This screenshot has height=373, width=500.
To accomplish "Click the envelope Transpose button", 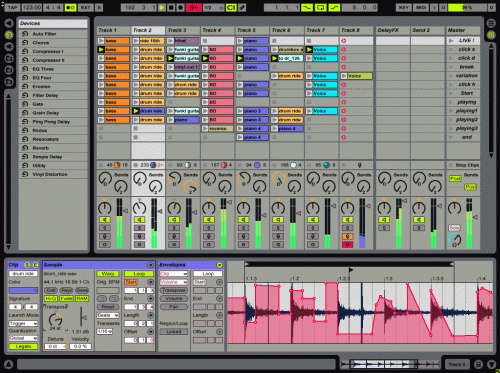I will coord(174,290).
